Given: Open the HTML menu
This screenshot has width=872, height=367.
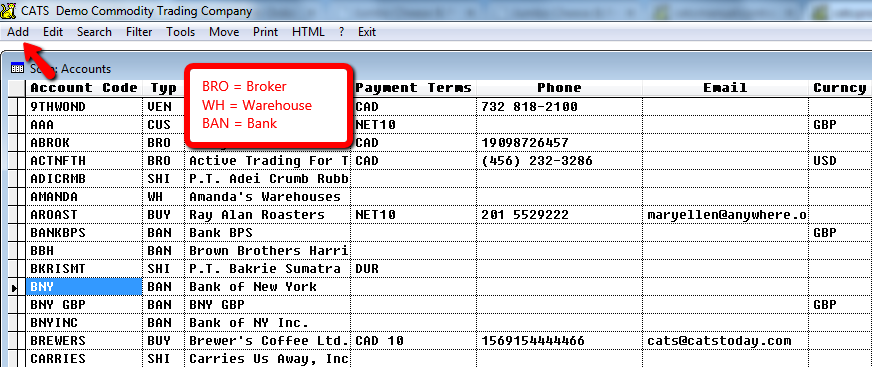Looking at the screenshot, I should coord(308,32).
